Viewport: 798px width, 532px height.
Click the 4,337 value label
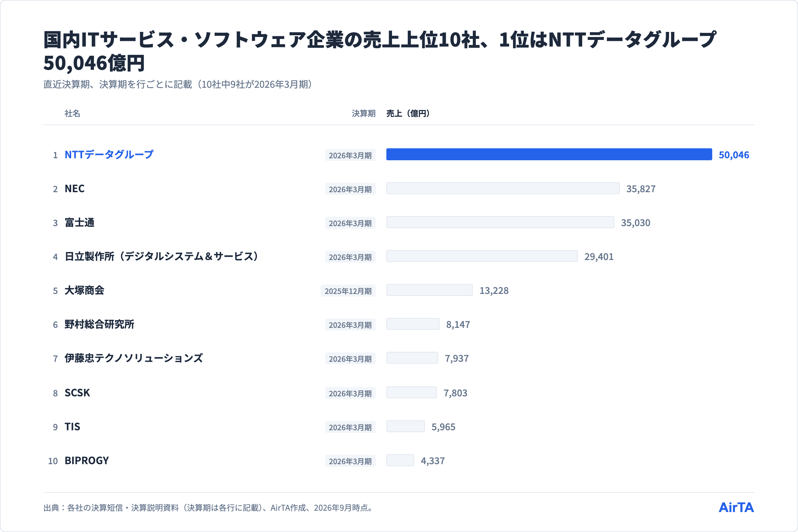tap(433, 461)
